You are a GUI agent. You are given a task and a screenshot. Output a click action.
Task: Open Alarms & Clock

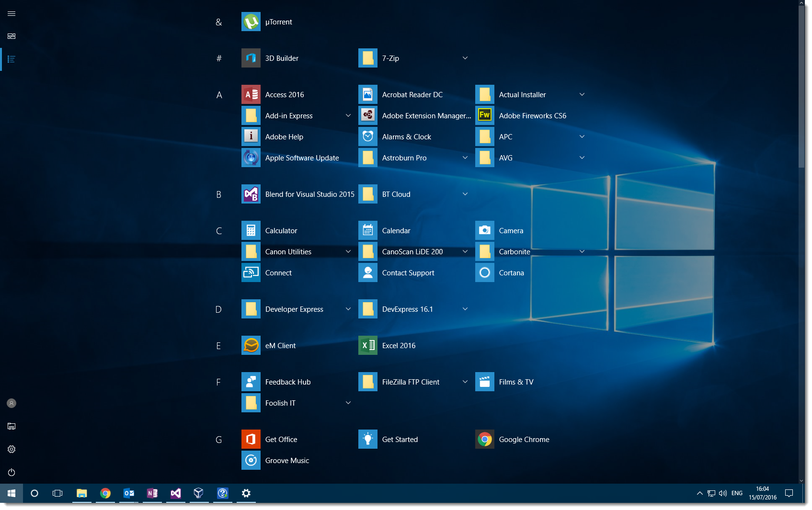[406, 136]
